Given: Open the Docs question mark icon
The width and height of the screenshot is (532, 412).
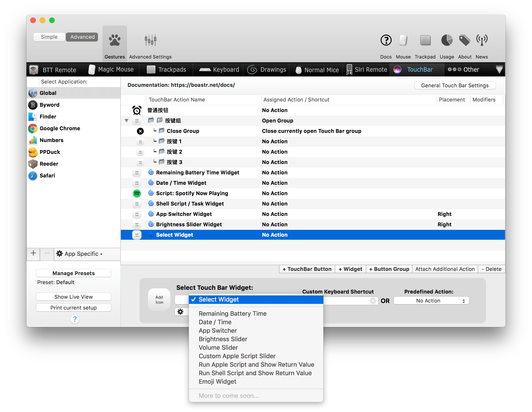Looking at the screenshot, I should point(386,40).
